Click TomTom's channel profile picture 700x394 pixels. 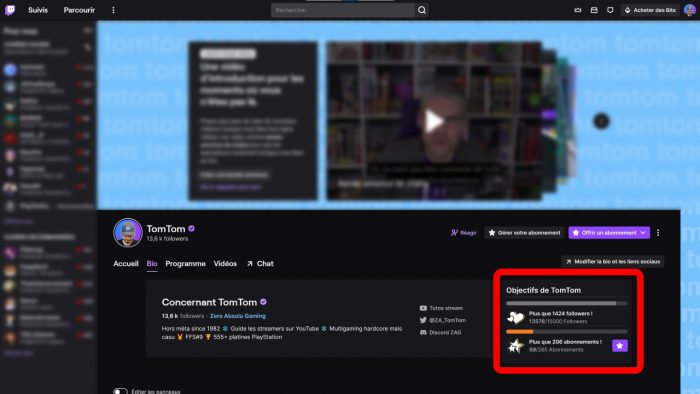point(128,232)
